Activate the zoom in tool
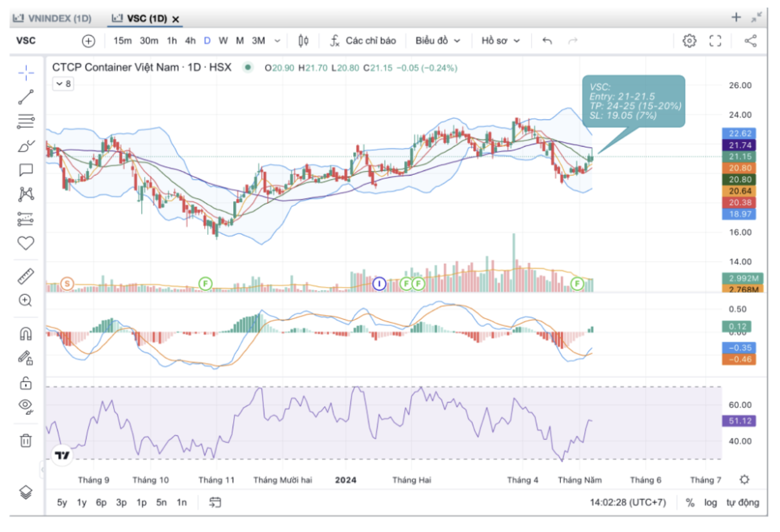 pos(25,300)
